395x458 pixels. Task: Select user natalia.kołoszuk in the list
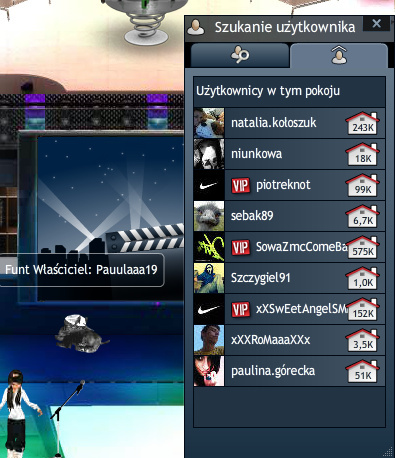[289, 123]
